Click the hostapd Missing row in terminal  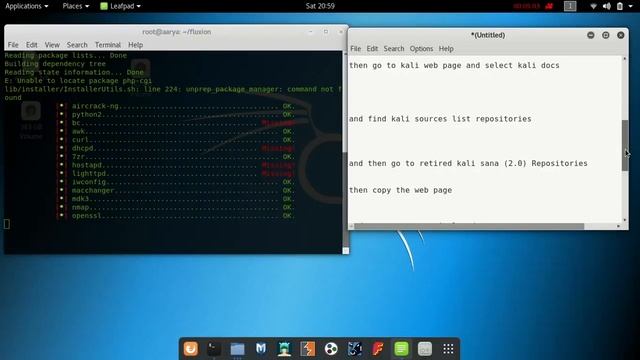point(176,165)
